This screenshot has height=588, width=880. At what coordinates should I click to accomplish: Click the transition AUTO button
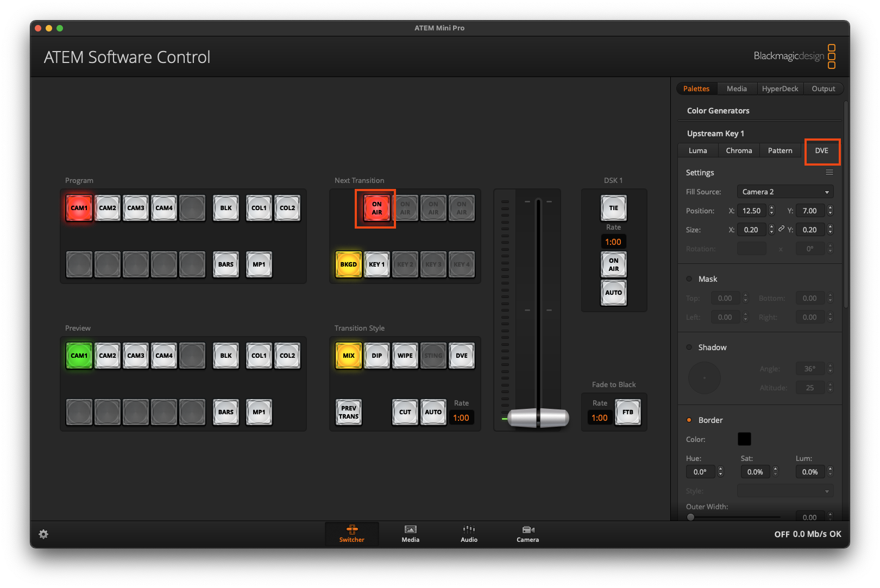(x=433, y=412)
